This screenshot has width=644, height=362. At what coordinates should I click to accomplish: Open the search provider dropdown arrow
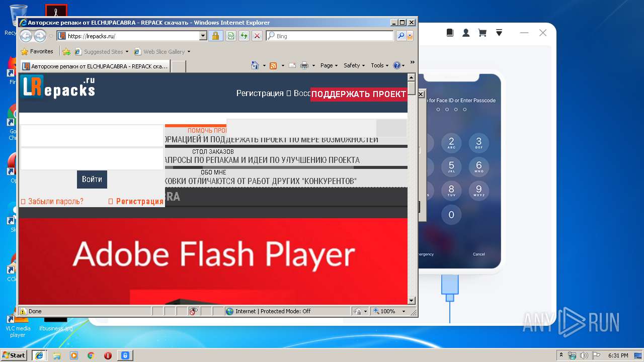pos(410,36)
